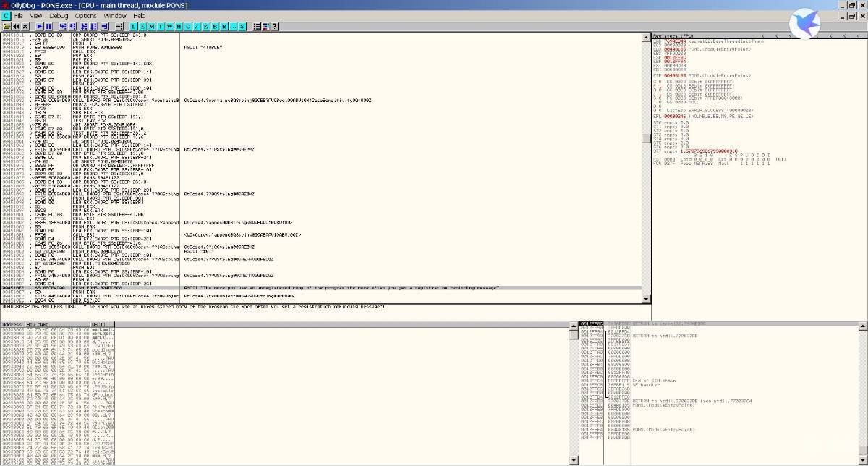
Task: Open the Debug menu
Action: (x=59, y=15)
